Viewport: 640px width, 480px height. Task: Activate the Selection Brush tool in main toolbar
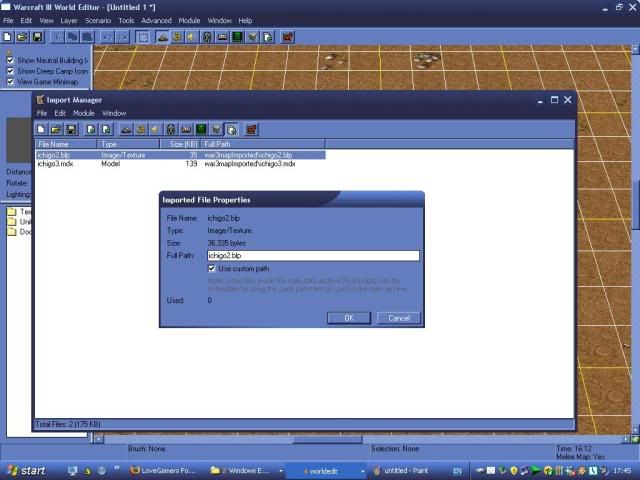click(143, 37)
